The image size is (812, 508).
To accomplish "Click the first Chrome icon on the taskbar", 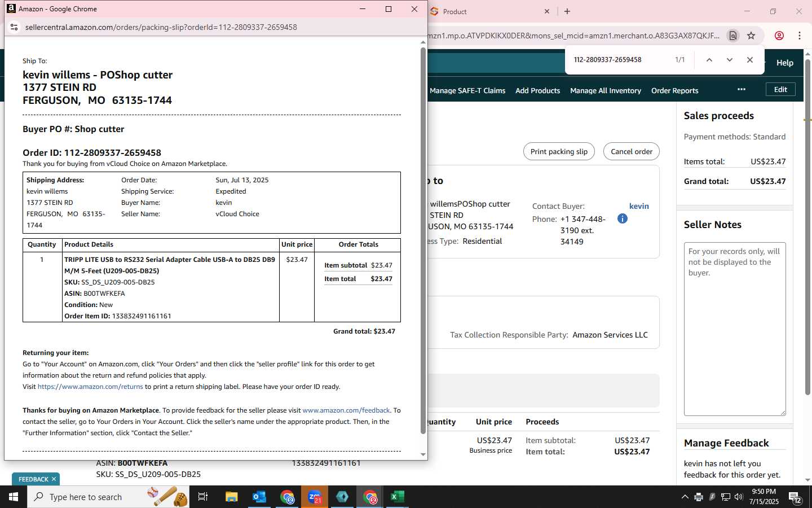I will [x=287, y=497].
